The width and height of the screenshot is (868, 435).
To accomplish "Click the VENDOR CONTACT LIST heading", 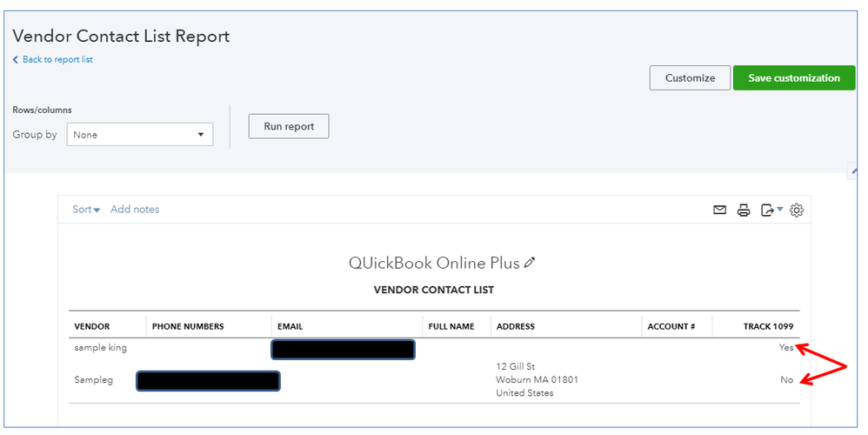I will click(x=433, y=290).
